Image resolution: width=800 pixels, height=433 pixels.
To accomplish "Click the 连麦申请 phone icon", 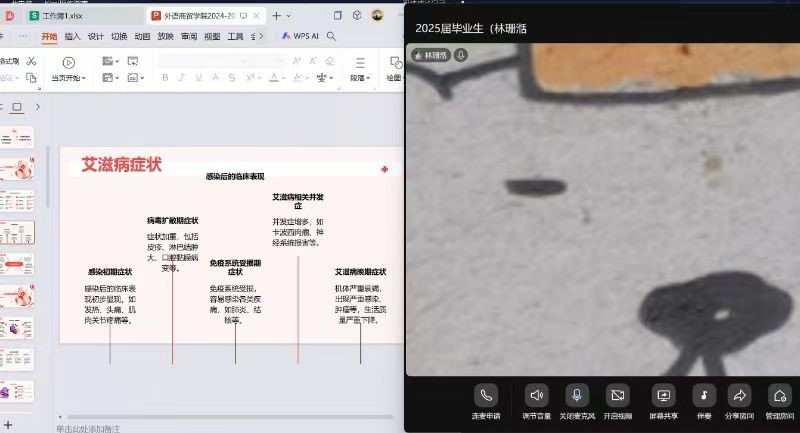I will pyautogui.click(x=486, y=395).
